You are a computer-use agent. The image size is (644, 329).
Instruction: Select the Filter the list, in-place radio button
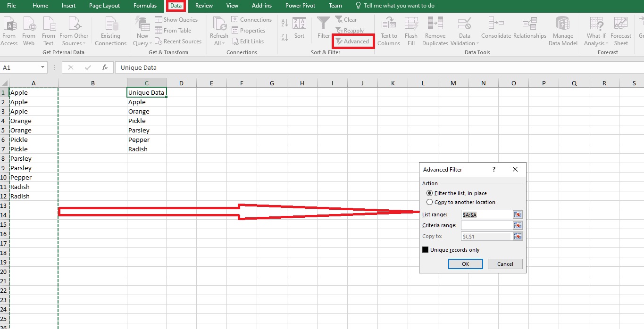tap(430, 193)
